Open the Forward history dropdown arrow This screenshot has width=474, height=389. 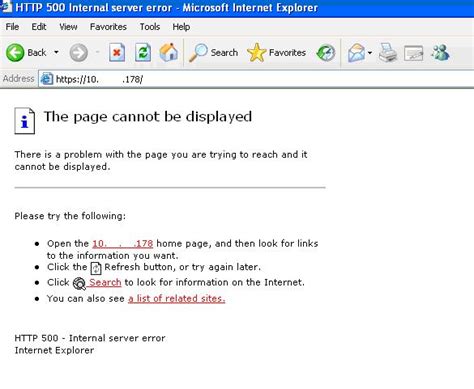click(98, 52)
